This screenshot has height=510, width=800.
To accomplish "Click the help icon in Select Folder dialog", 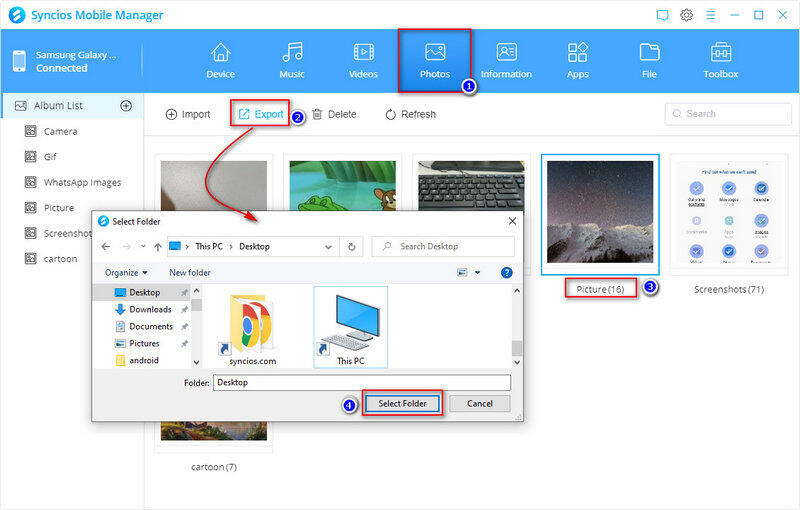I will tap(506, 272).
